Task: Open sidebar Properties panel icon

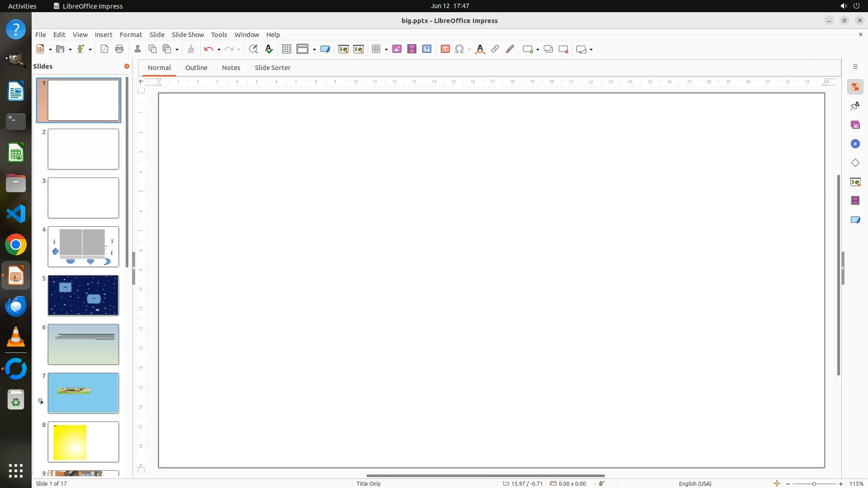Action: [x=855, y=87]
